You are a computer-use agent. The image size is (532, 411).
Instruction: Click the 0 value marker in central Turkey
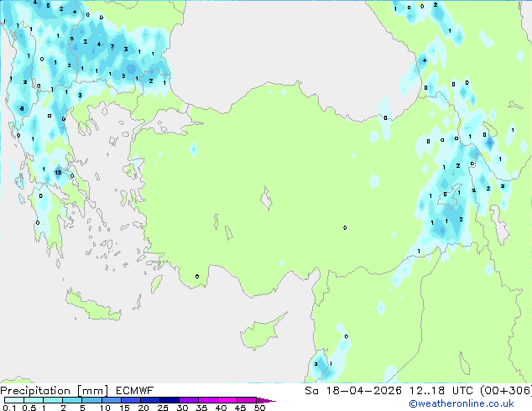[x=345, y=227]
